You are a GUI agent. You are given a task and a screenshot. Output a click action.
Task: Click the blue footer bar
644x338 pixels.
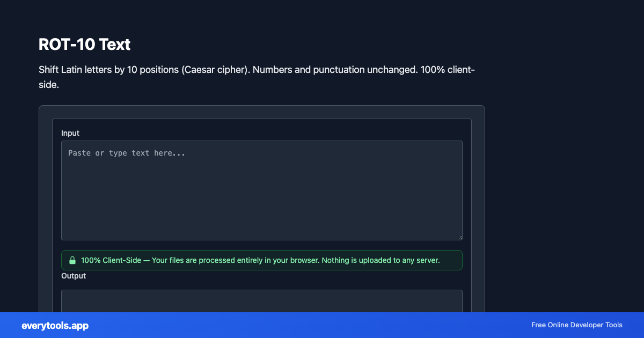pos(322,325)
